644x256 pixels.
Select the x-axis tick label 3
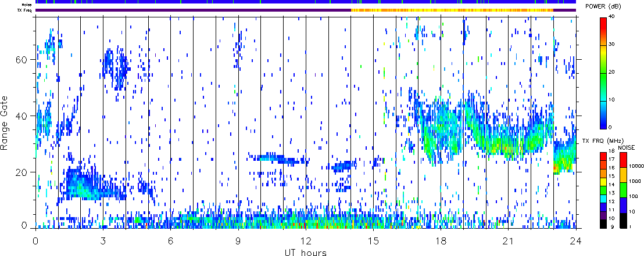tap(103, 240)
